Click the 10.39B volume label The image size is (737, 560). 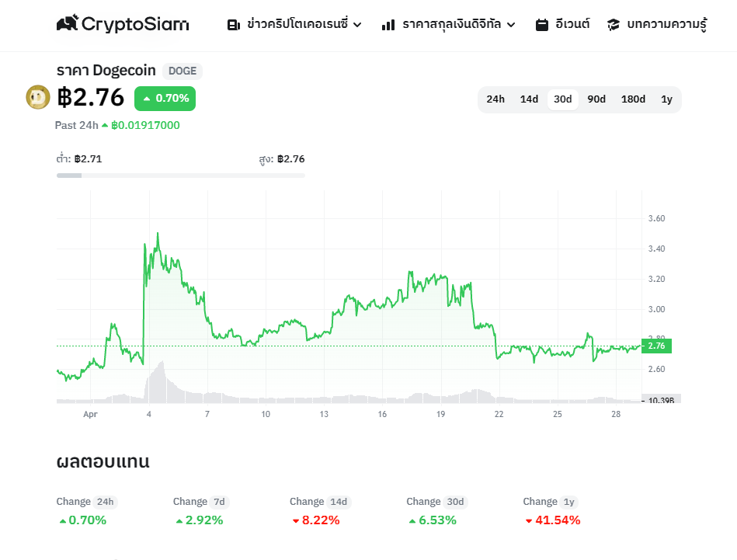661,400
